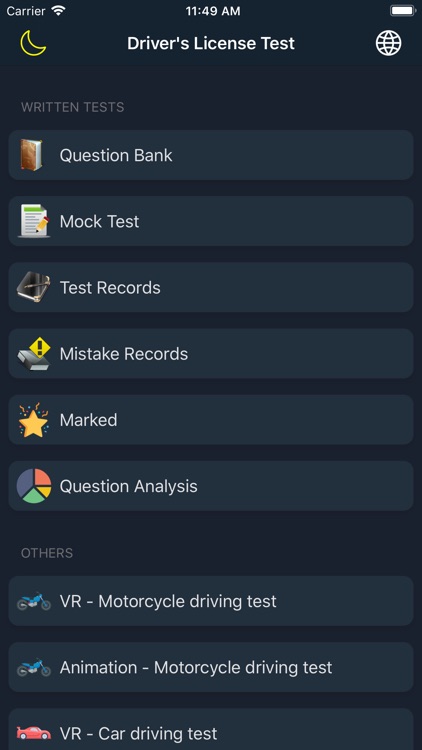Tap the Mistake Records warning icon

(x=33, y=353)
